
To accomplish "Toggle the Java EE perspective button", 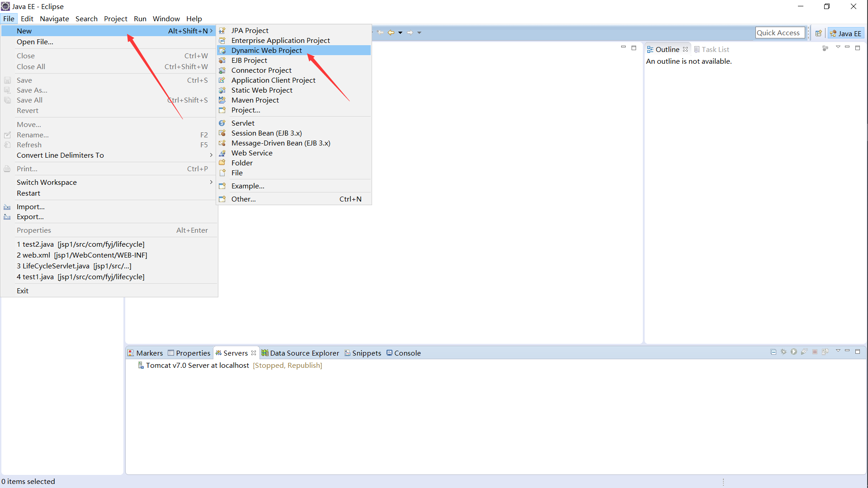I will pos(846,33).
